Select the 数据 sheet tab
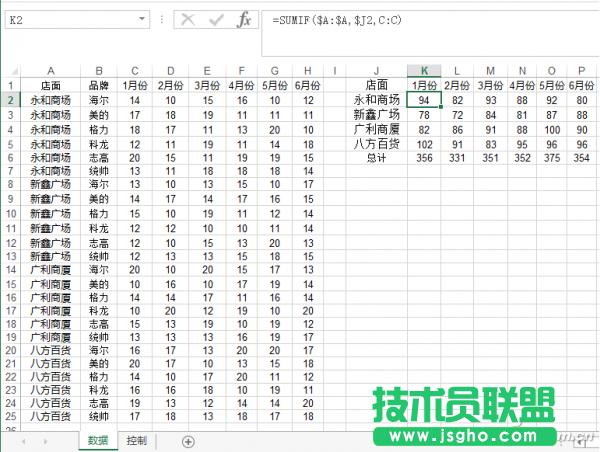Image resolution: width=600 pixels, height=452 pixels. [x=97, y=441]
